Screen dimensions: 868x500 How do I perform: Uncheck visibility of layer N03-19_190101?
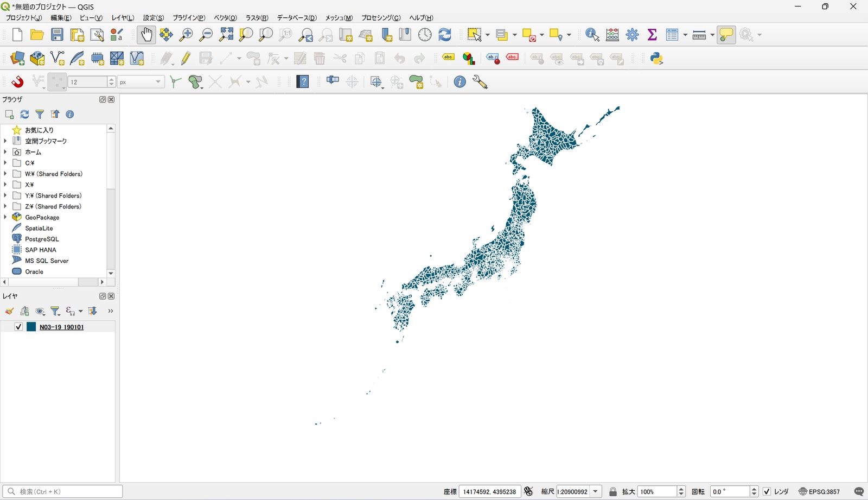click(x=18, y=327)
